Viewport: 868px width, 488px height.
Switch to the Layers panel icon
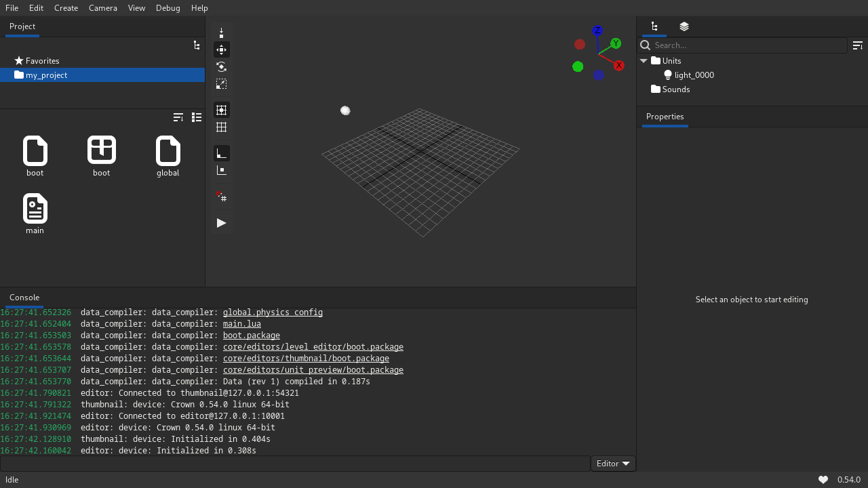point(684,26)
